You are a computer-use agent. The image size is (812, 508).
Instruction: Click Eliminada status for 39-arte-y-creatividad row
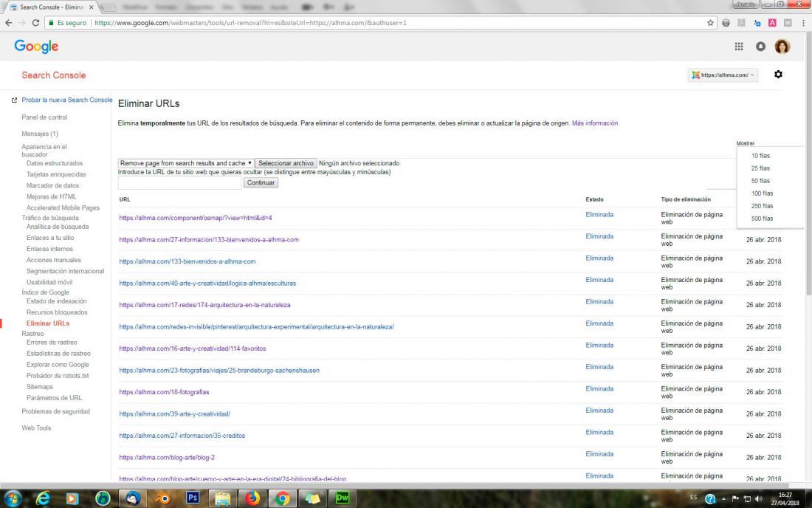click(599, 411)
